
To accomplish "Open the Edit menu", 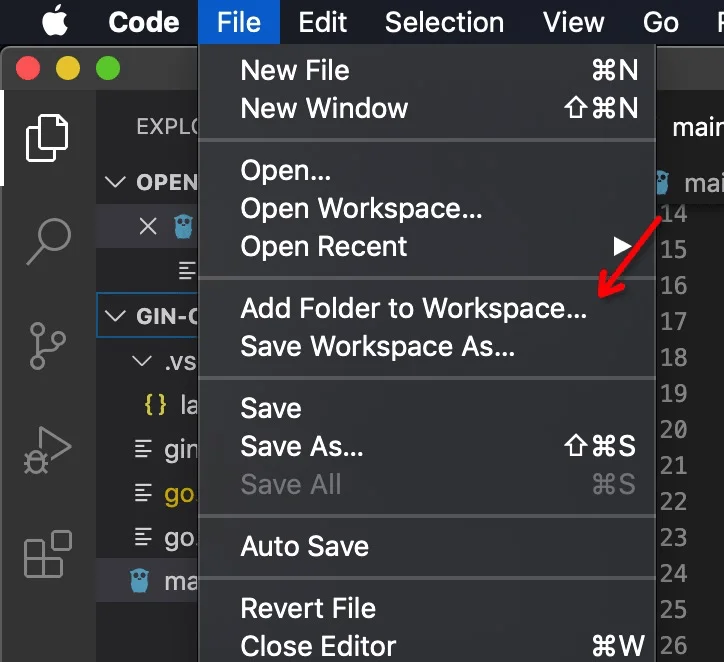I will pos(322,22).
